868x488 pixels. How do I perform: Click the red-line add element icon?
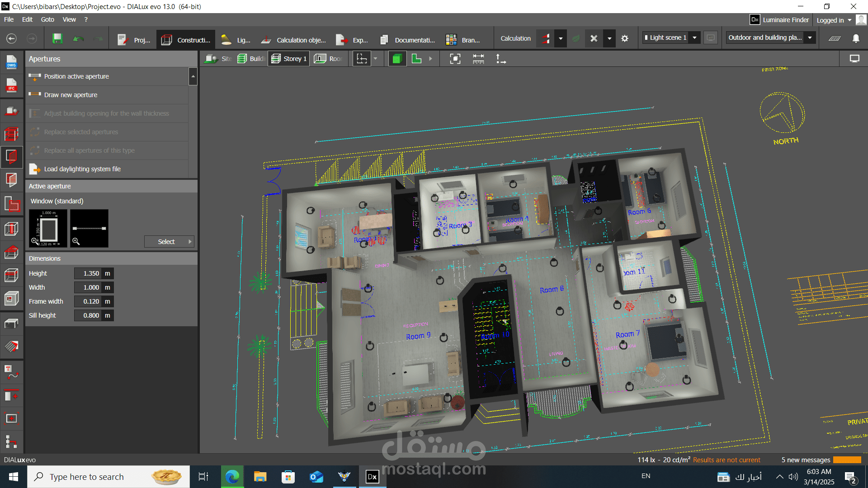click(11, 395)
